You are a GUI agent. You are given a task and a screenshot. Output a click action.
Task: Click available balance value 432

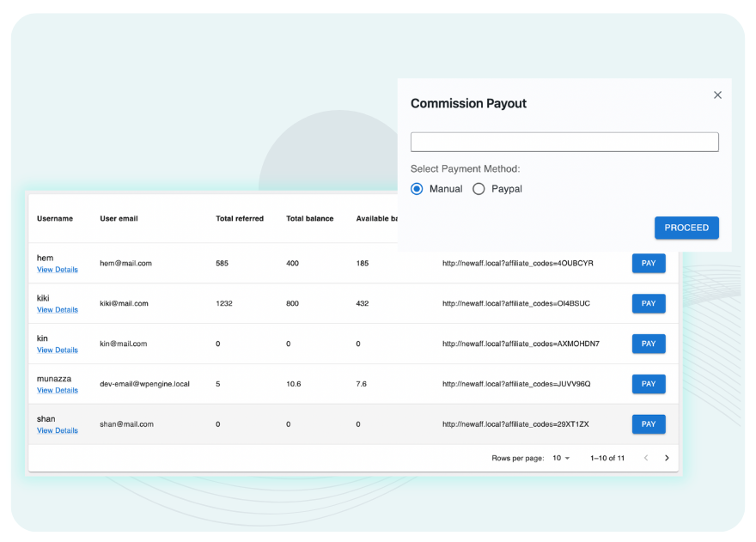(362, 303)
